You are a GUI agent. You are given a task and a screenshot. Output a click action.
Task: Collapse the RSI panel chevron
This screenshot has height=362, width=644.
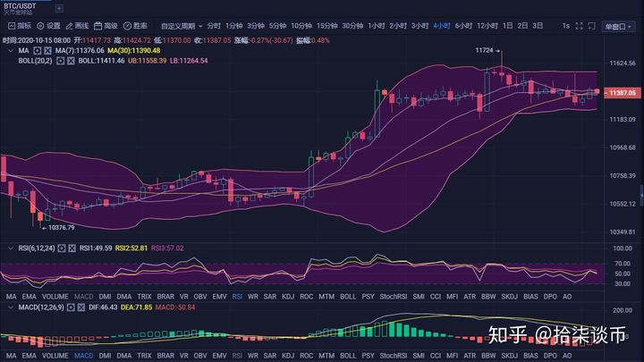click(x=11, y=248)
